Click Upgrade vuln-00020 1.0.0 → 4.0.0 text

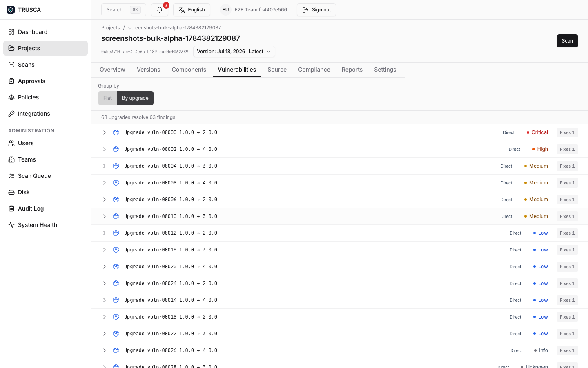click(x=171, y=267)
